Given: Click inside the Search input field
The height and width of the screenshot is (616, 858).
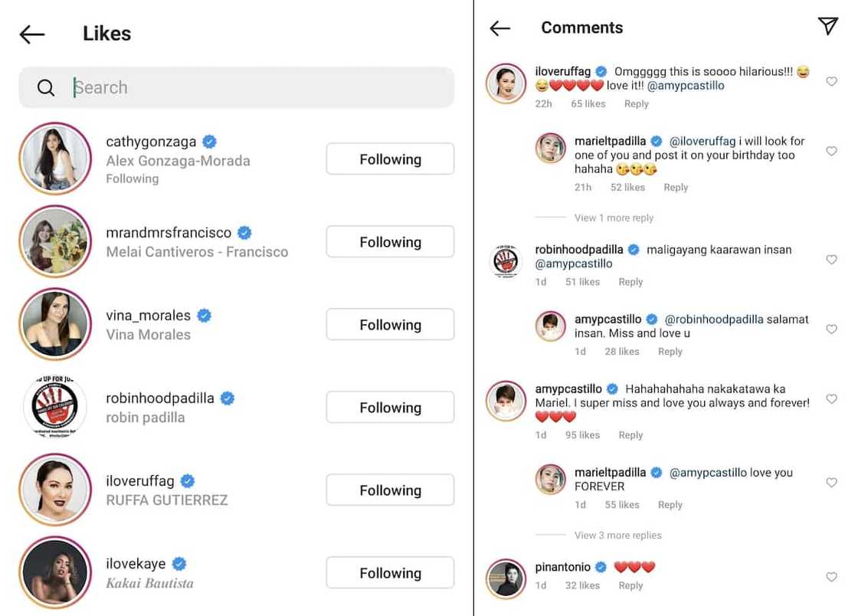Looking at the screenshot, I should coord(153,88).
